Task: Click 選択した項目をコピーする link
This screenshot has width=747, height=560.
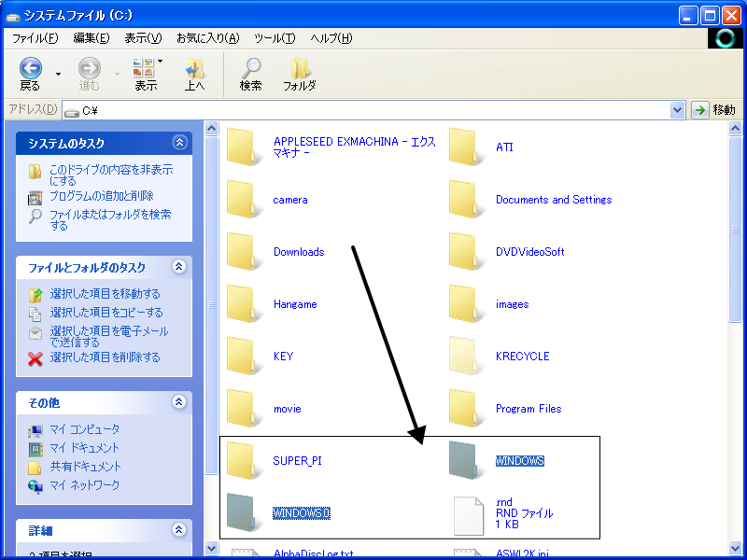Action: 106,313
